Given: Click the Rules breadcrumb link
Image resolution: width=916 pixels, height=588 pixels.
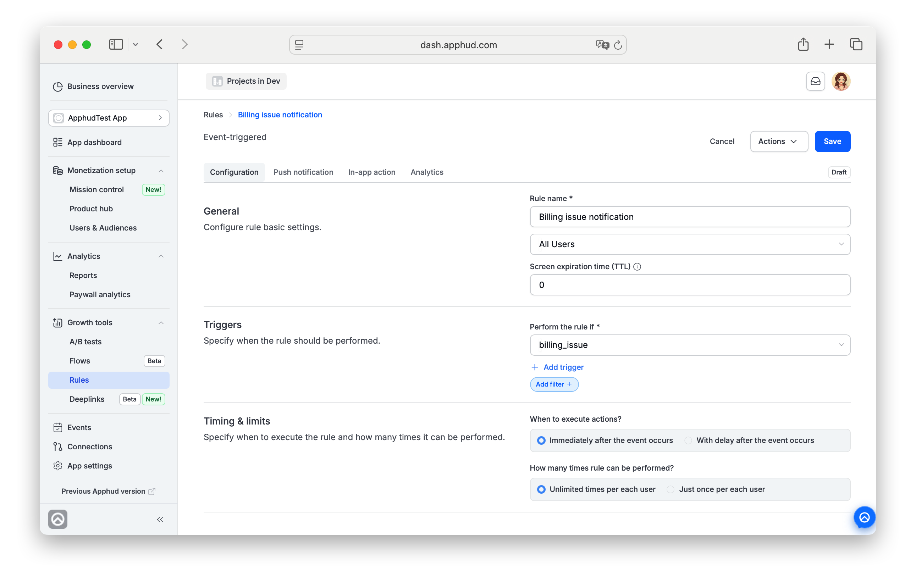Looking at the screenshot, I should (213, 115).
